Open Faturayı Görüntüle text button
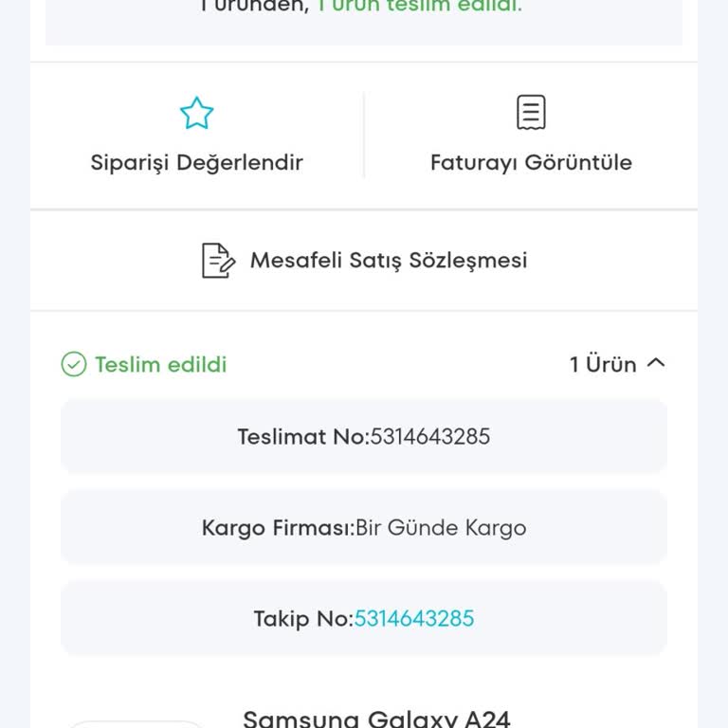Image resolution: width=728 pixels, height=728 pixels. pos(531,162)
